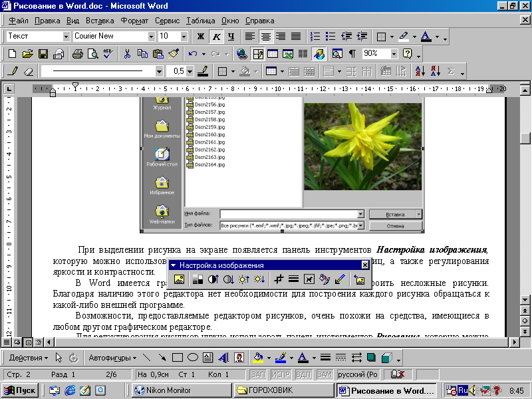This screenshot has width=532, height=399.
Task: Open the Автофигуры menu
Action: [x=112, y=358]
